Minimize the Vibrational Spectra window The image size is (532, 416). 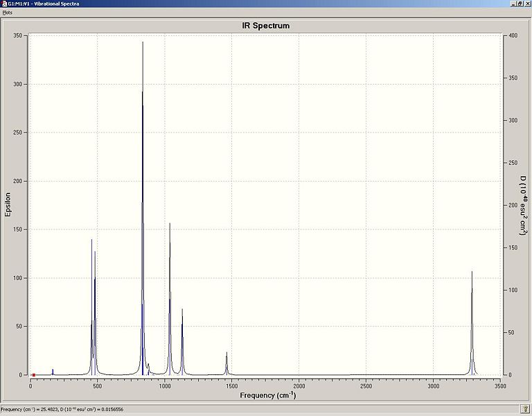514,3
